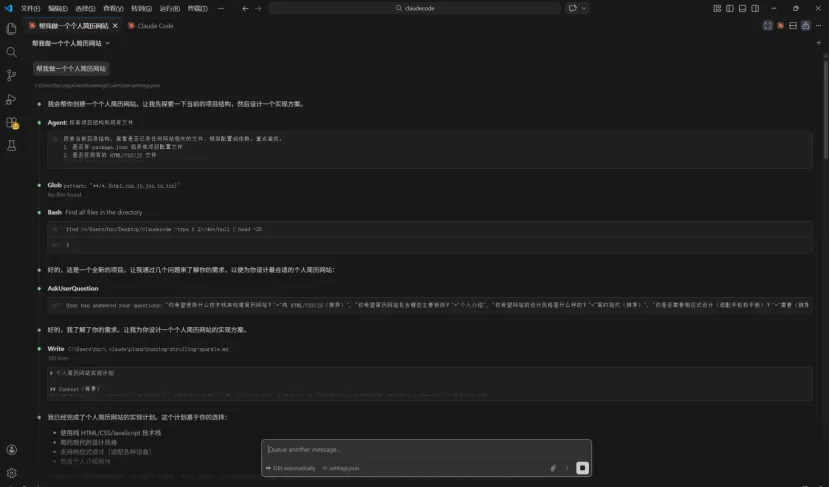Viewport: 830px width, 487px height.
Task: Open the 选择(S) menu
Action: click(x=85, y=8)
